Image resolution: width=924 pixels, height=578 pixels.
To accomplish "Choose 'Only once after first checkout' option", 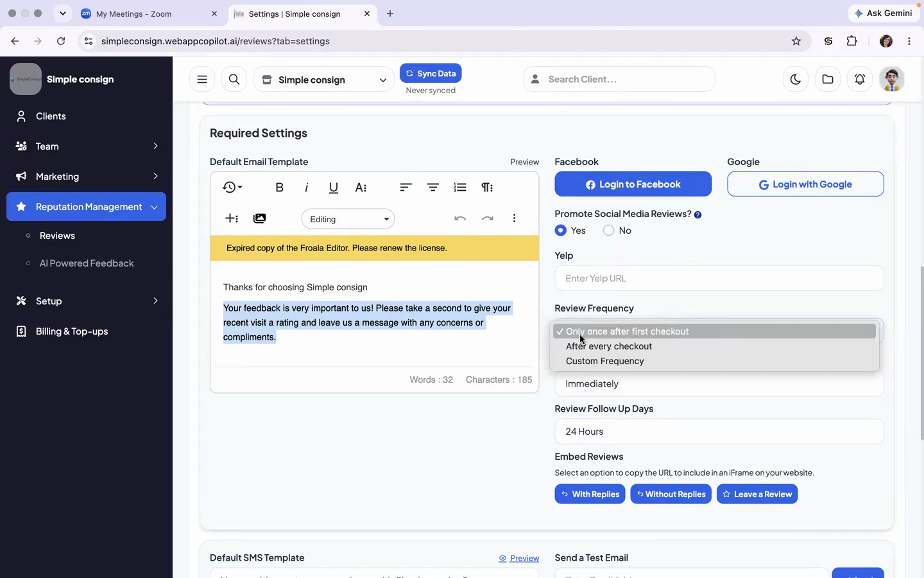I will point(715,331).
